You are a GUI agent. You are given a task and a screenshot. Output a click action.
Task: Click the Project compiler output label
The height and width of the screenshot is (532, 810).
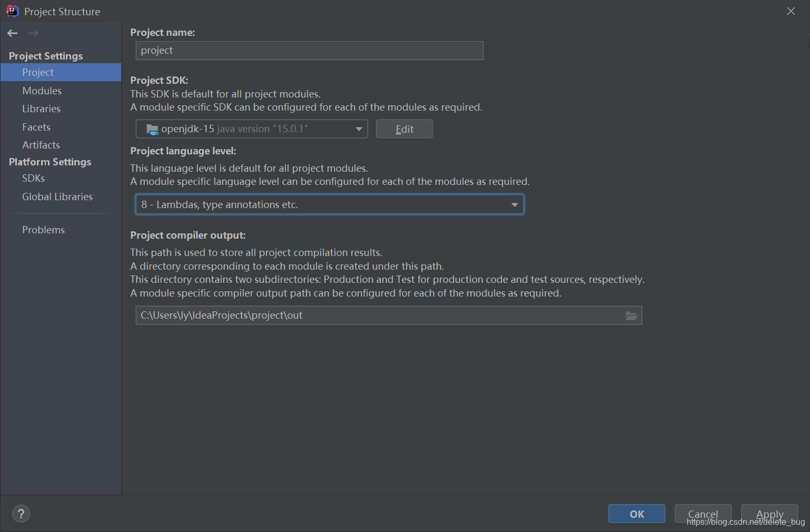188,235
